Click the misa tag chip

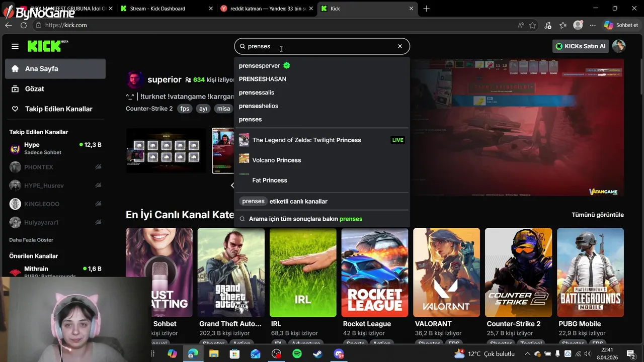[x=223, y=109]
